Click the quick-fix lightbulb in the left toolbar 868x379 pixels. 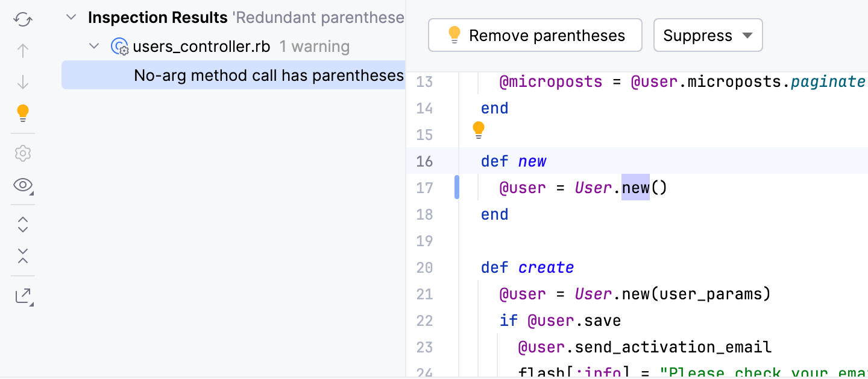(23, 113)
